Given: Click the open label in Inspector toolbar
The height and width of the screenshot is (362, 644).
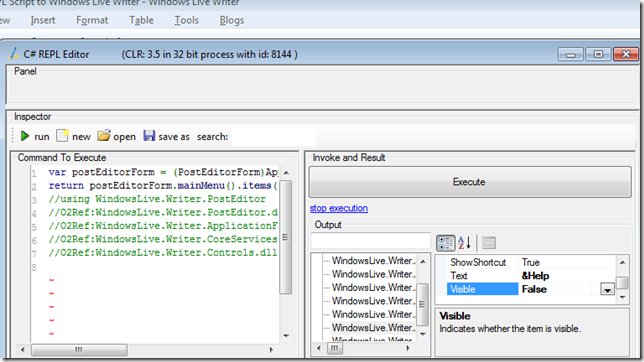Looking at the screenshot, I should (x=124, y=136).
